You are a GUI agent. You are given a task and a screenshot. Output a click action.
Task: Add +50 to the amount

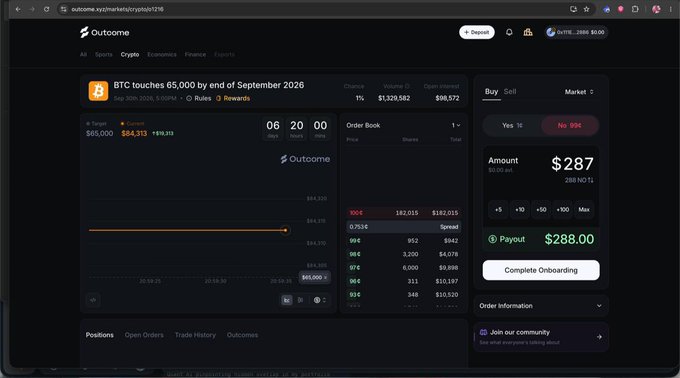point(541,210)
